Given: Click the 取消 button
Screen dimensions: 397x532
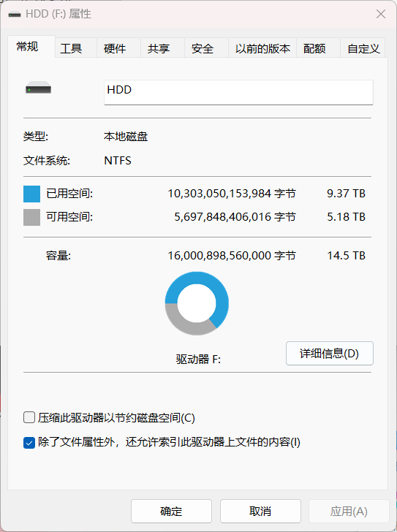Looking at the screenshot, I should [x=260, y=511].
